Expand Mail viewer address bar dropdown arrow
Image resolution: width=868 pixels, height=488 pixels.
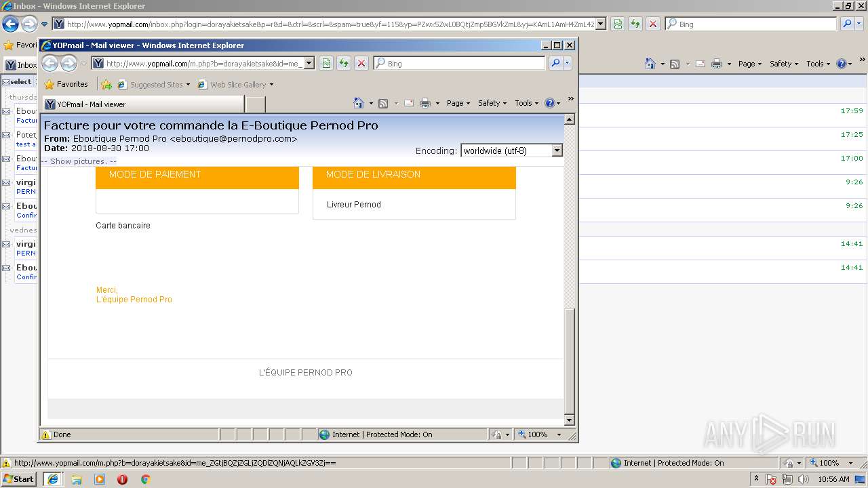(x=309, y=64)
